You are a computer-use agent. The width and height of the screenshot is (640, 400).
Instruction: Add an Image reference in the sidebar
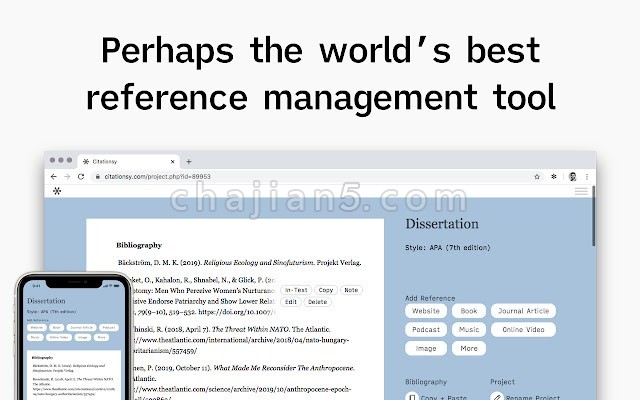426,348
